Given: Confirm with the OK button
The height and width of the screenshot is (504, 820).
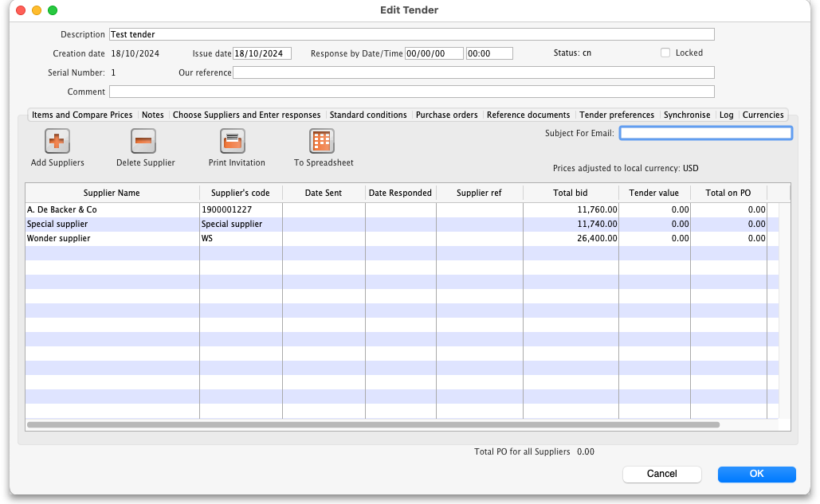Looking at the screenshot, I should (756, 474).
